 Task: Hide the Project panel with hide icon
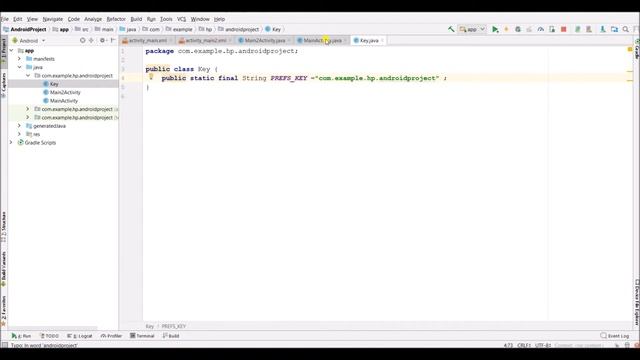point(113,40)
